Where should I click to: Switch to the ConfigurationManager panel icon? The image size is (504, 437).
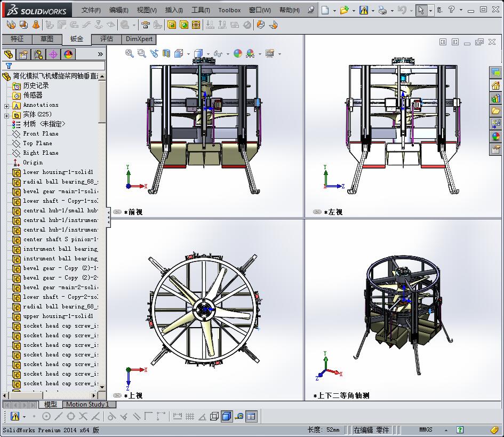click(x=38, y=54)
